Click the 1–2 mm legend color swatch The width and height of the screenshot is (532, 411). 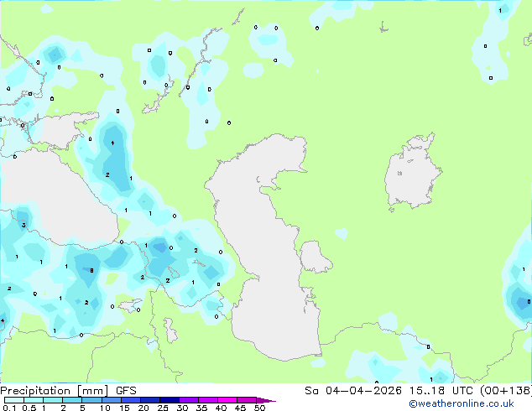(53, 400)
